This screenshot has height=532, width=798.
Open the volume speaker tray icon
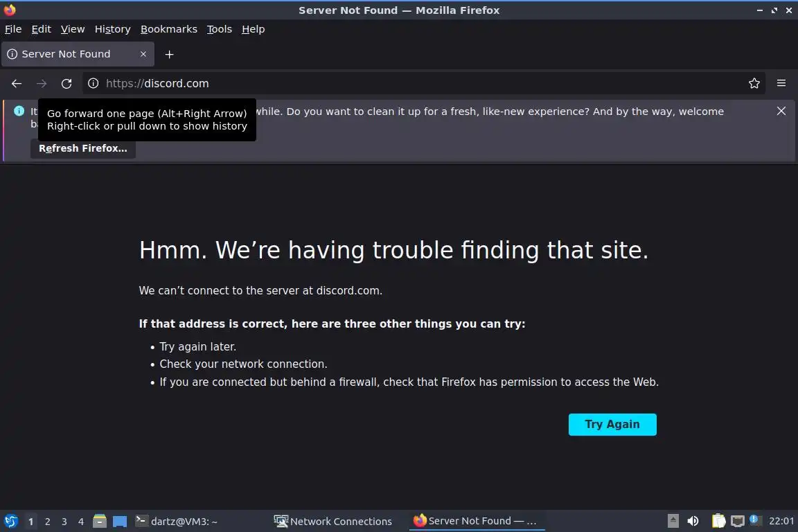coord(693,521)
